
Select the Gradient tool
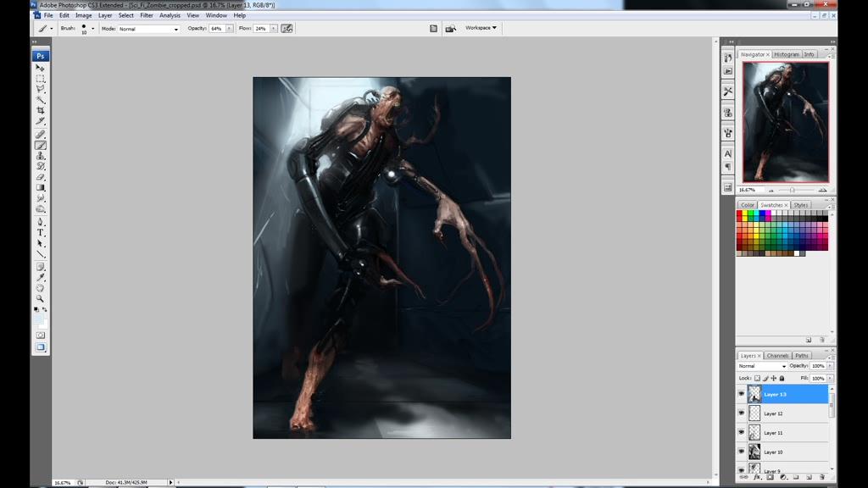coord(40,187)
